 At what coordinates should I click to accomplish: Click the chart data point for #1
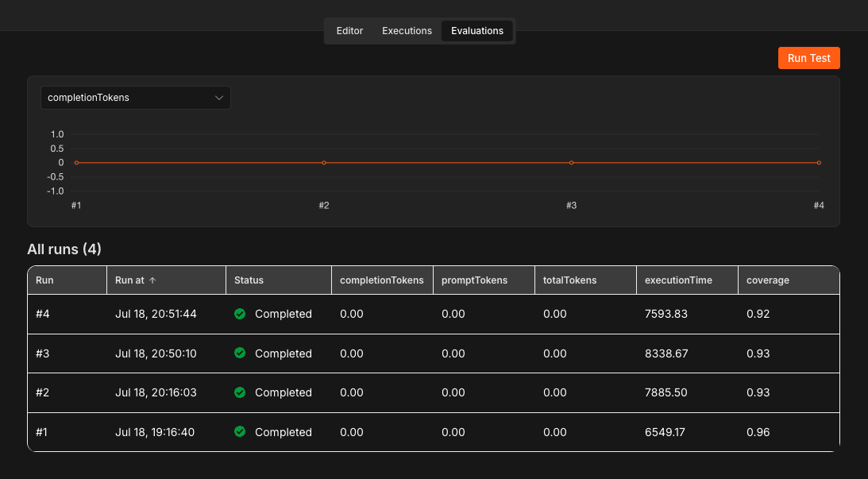tap(76, 163)
